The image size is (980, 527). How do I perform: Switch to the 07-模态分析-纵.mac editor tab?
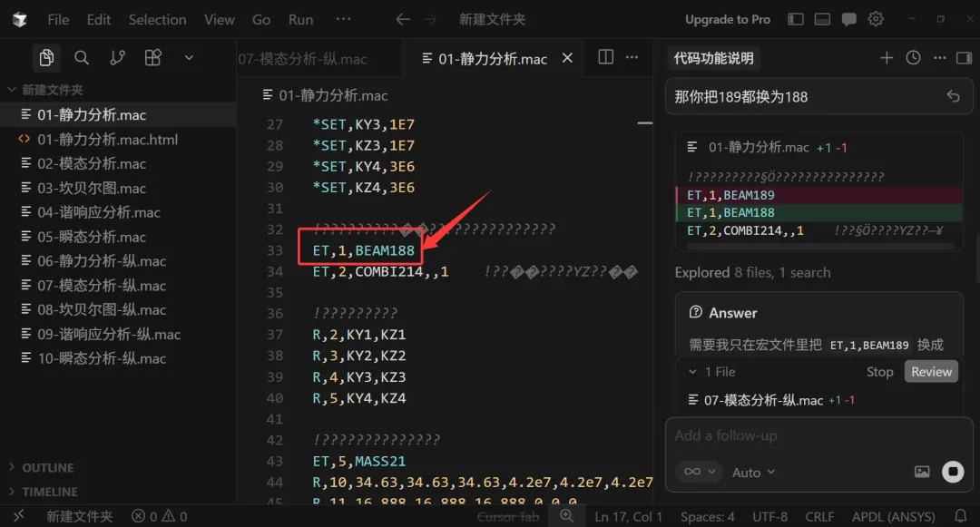(302, 59)
